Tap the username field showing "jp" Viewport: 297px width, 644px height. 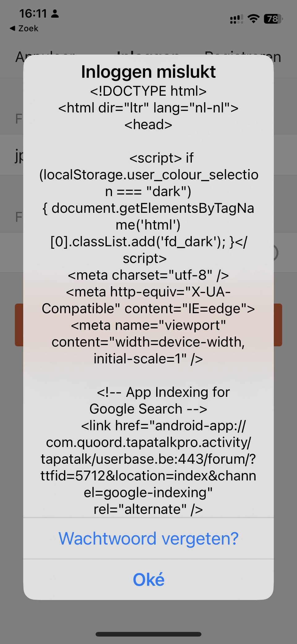(x=19, y=156)
